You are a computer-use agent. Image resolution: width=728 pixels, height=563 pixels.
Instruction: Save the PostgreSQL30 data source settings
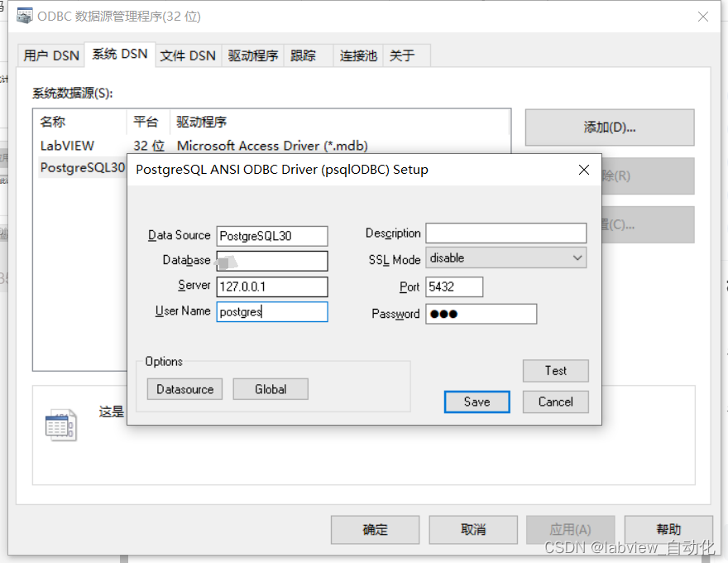click(477, 401)
